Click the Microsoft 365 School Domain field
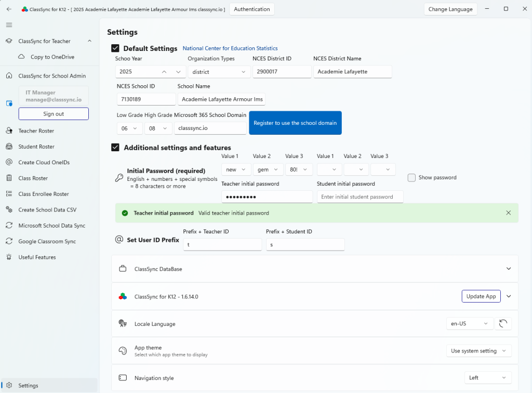 point(210,128)
